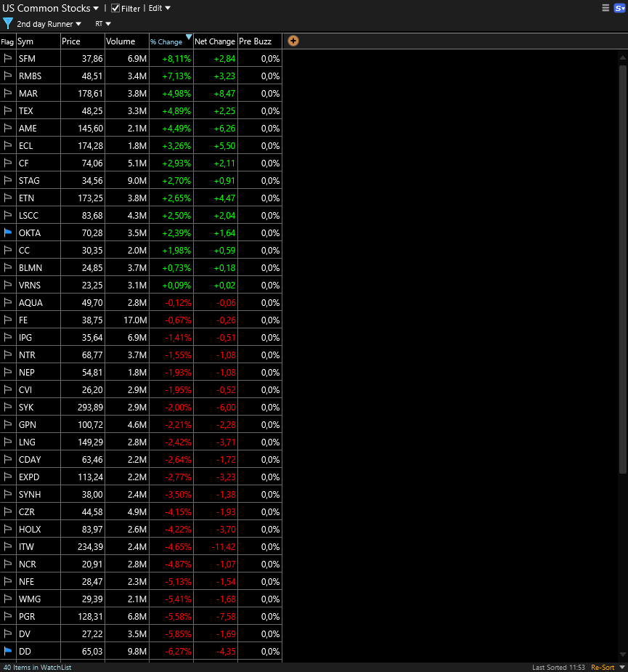Select the NFE symbol
This screenshot has height=672, width=628.
point(27,582)
